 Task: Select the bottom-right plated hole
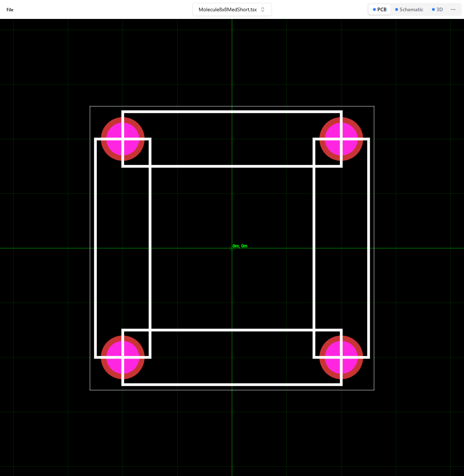[341, 357]
